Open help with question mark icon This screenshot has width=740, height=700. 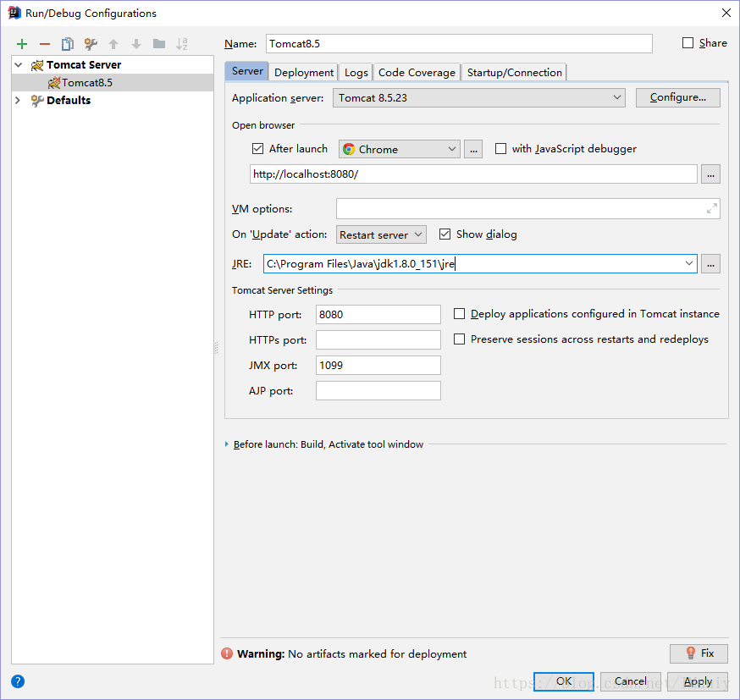18,681
